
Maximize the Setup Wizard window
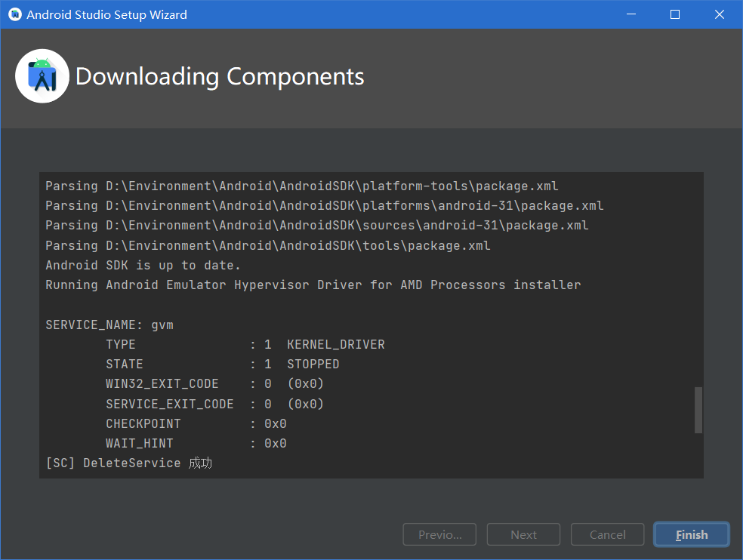[675, 14]
